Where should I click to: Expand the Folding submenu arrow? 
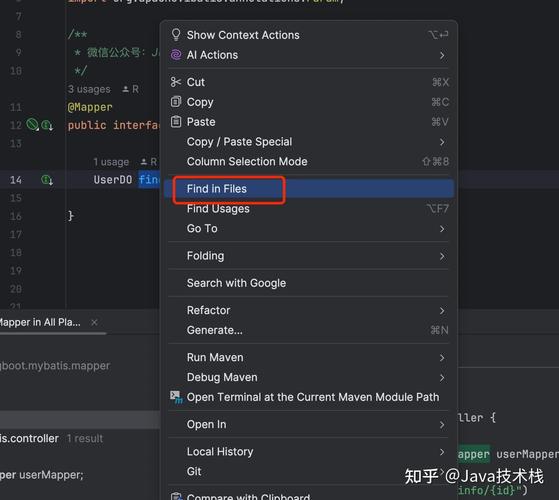[442, 256]
